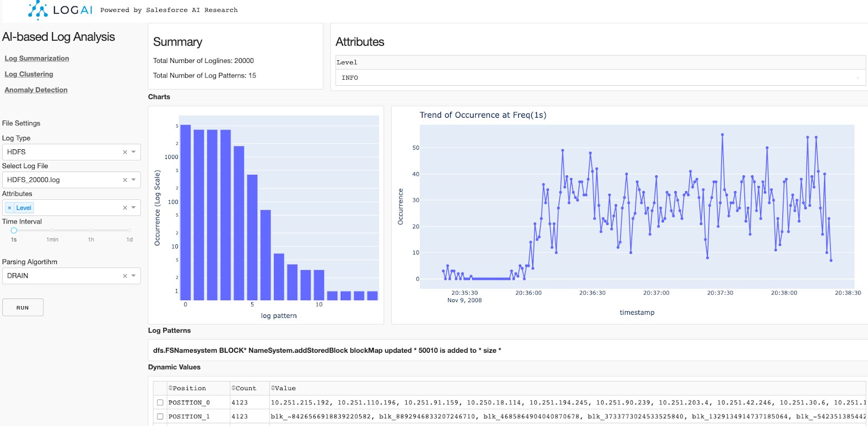The height and width of the screenshot is (426, 868).
Task: Expand the Log Type dropdown
Action: click(133, 152)
